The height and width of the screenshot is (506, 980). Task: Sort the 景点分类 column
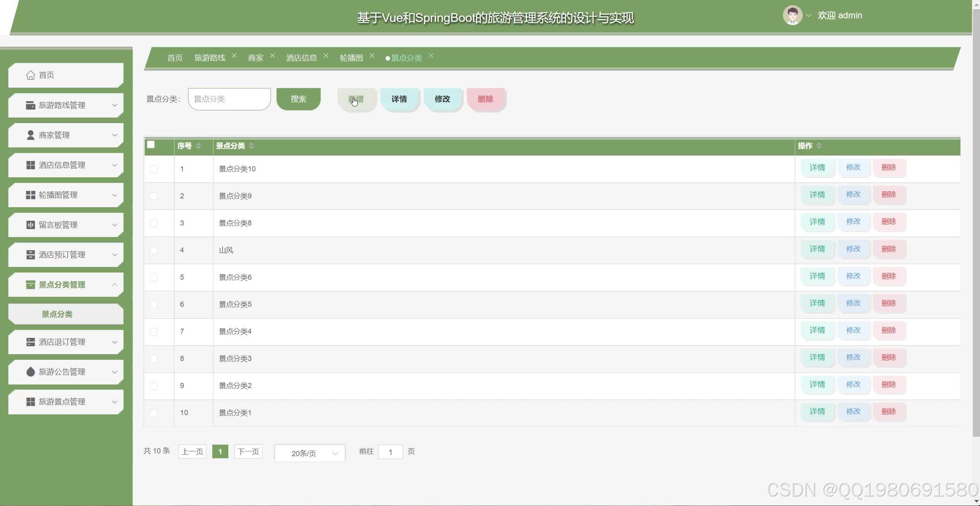click(251, 146)
